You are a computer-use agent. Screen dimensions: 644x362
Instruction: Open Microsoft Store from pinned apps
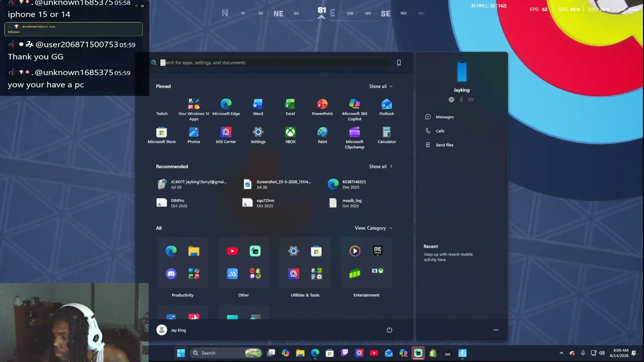[x=162, y=135]
